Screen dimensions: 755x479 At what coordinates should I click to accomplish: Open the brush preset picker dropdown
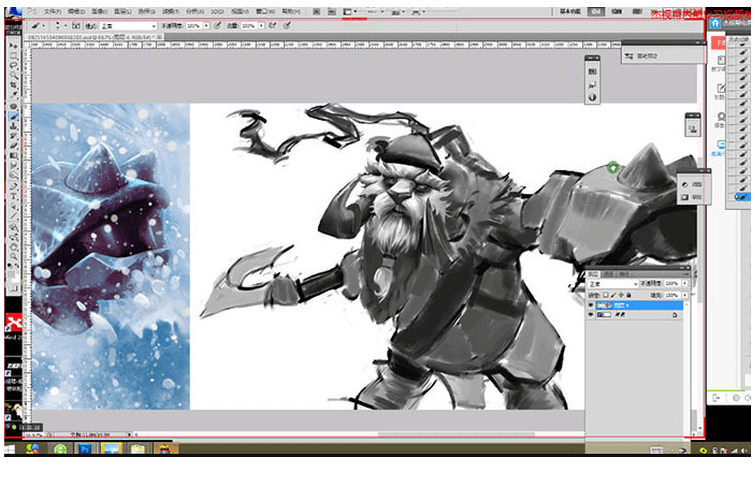click(63, 26)
